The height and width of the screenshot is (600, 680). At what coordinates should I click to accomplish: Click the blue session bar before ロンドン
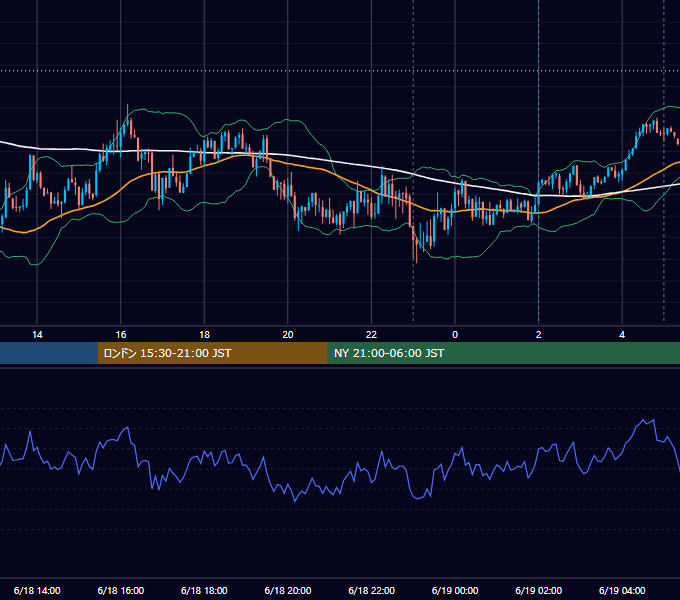click(x=49, y=353)
